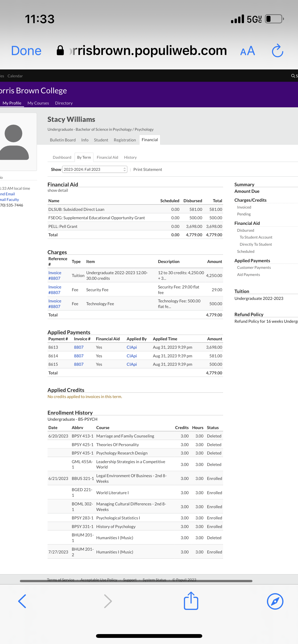Open Invoice #8807 link for Technology Fee
The image size is (298, 644).
click(55, 304)
